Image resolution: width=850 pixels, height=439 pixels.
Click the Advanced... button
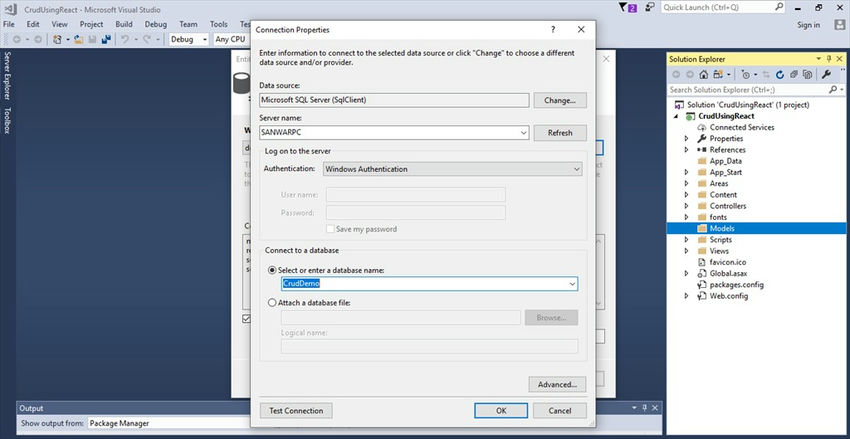pyautogui.click(x=557, y=384)
